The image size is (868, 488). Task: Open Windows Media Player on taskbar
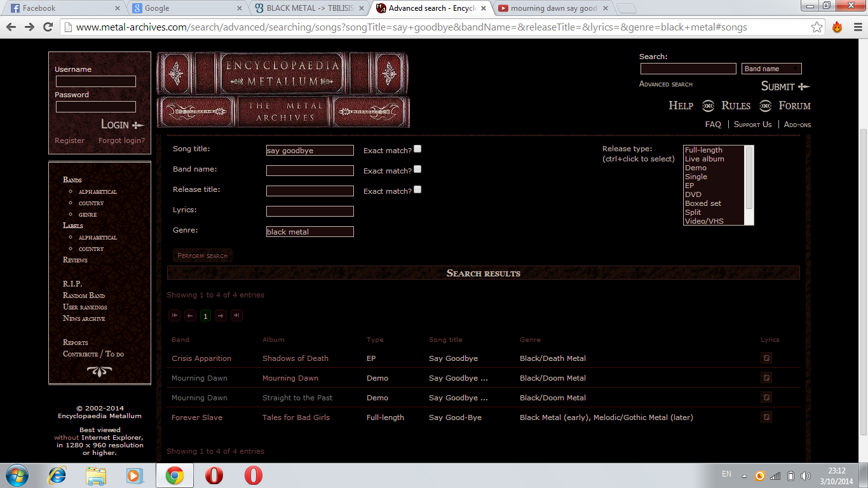(x=134, y=475)
